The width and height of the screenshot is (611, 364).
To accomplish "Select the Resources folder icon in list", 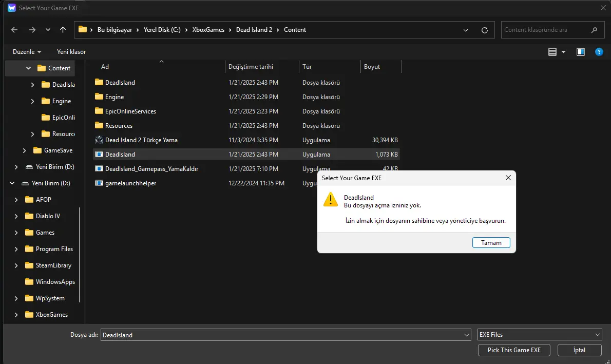I will click(x=99, y=125).
